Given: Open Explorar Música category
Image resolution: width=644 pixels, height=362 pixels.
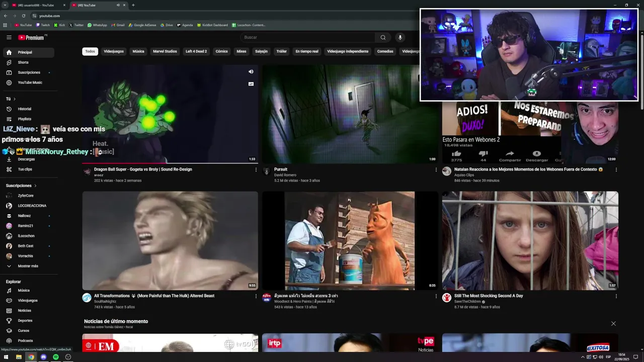Looking at the screenshot, I should (x=29, y=291).
